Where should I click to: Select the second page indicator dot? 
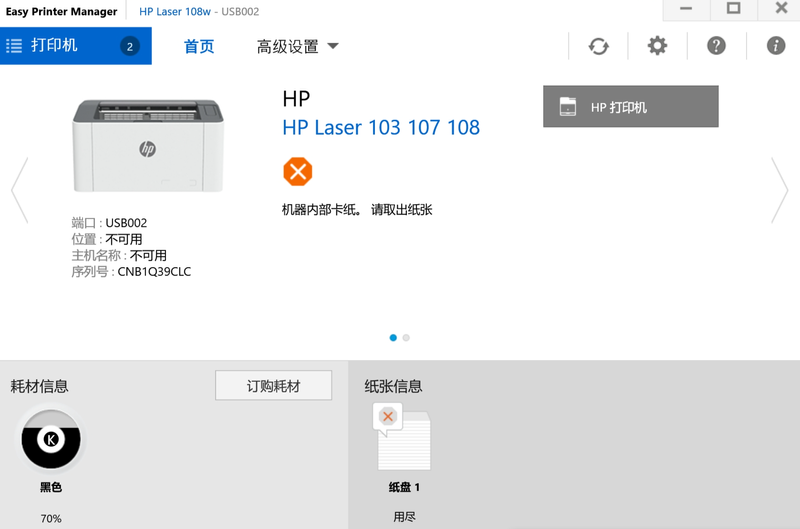point(406,338)
